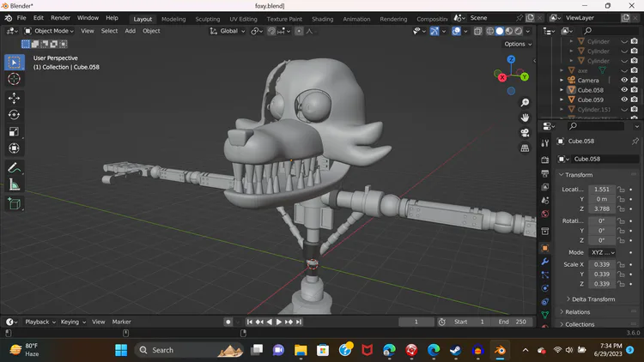The height and width of the screenshot is (362, 644).
Task: Click the current frame number field
Action: 416,323
